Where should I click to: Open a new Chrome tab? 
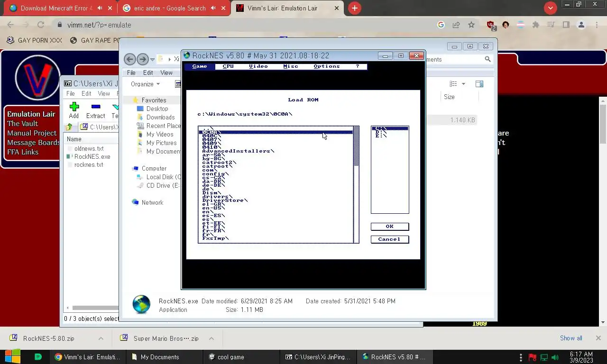click(354, 8)
